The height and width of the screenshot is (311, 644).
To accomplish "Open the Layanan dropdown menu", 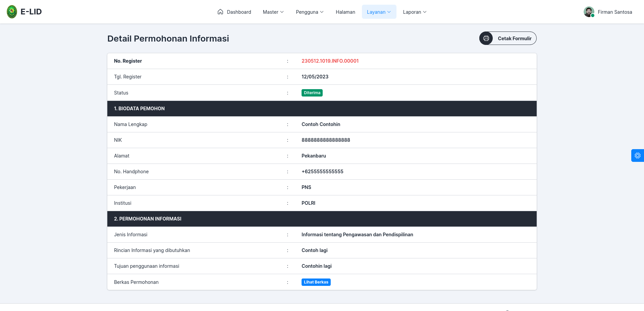I will tap(379, 12).
